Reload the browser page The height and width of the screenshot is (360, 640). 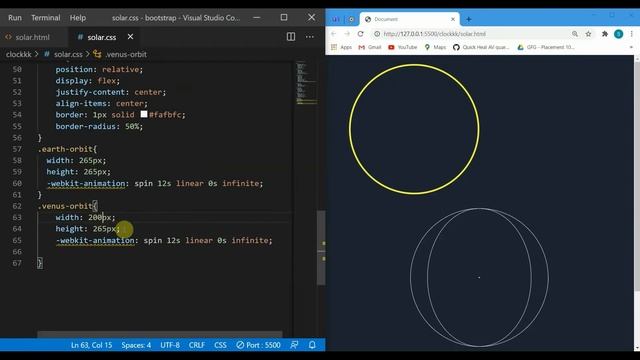click(360, 34)
